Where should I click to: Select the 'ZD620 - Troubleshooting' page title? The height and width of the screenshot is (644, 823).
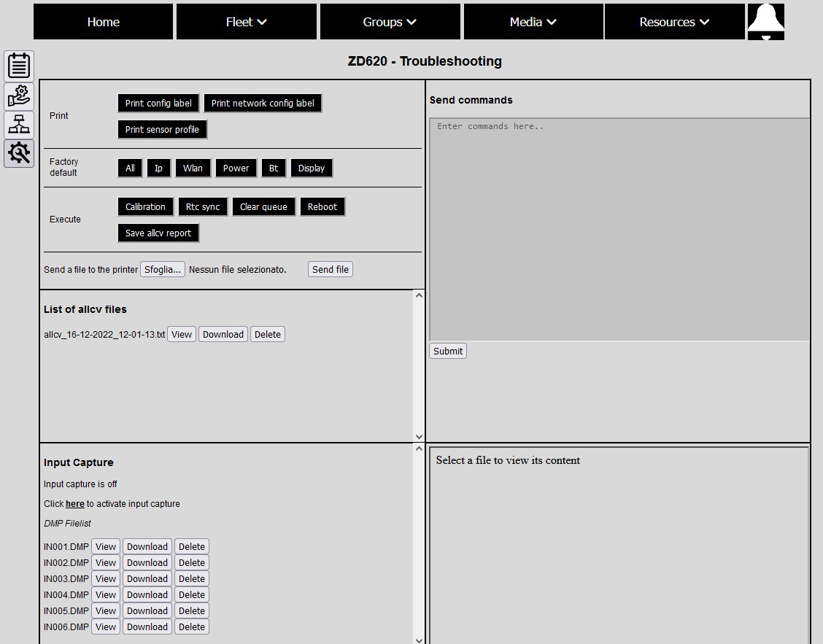pyautogui.click(x=425, y=61)
